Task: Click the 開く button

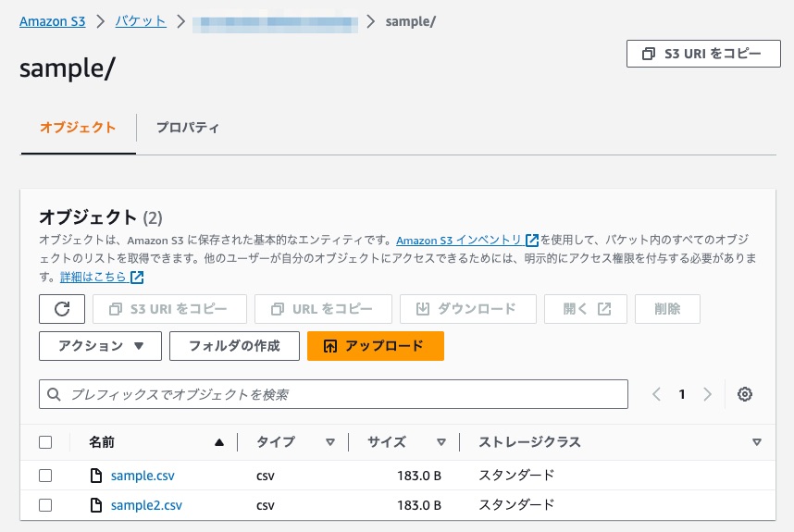Action: point(586,309)
